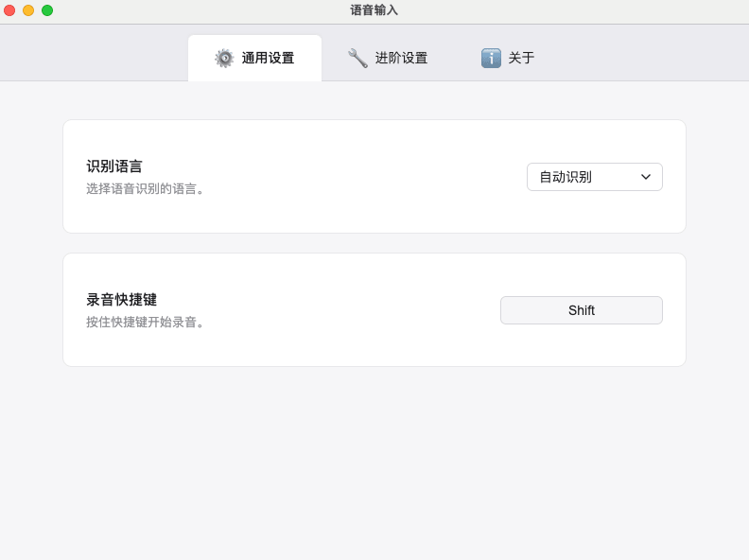
Task: Click the chevron arrow in language dropdown
Action: point(646,177)
